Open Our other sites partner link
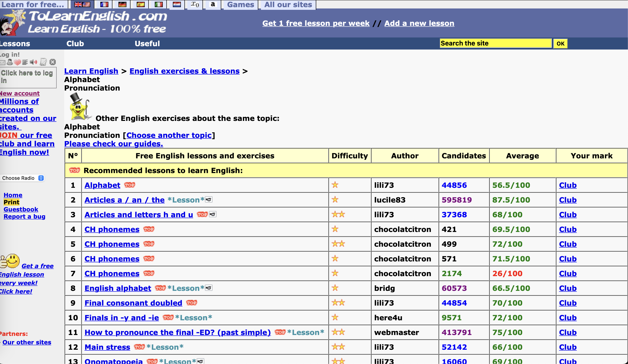The image size is (628, 364). 27,342
